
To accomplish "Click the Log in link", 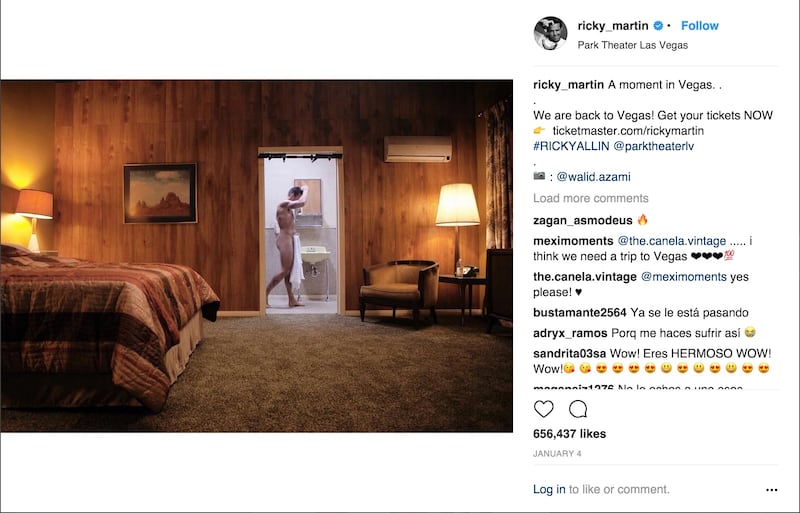I will pyautogui.click(x=549, y=490).
